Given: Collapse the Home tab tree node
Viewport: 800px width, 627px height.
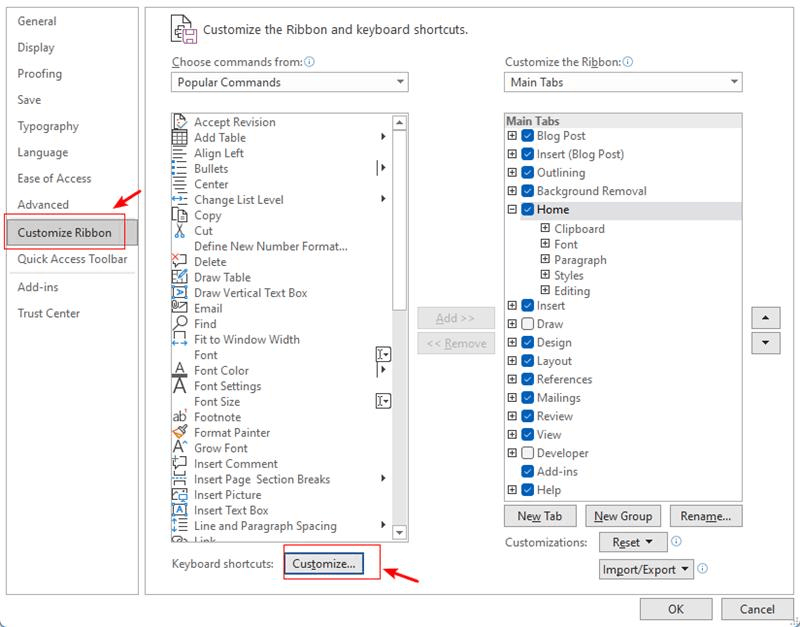Looking at the screenshot, I should click(512, 209).
